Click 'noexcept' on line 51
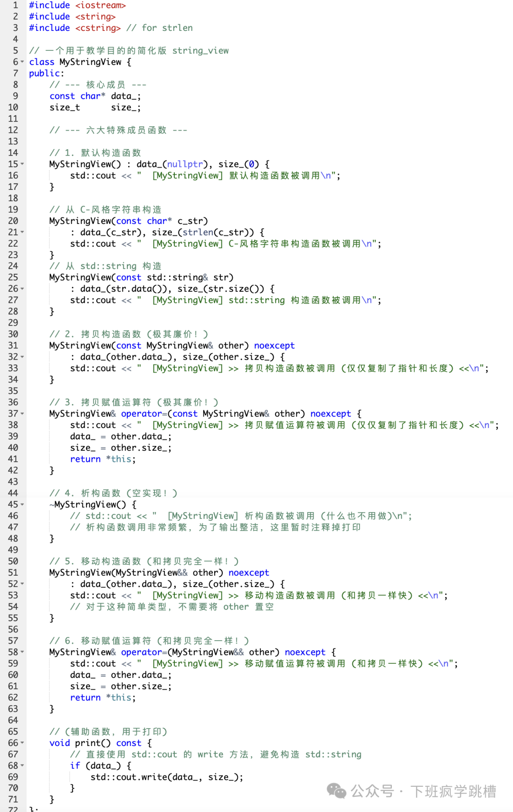513x812 pixels. (x=248, y=573)
